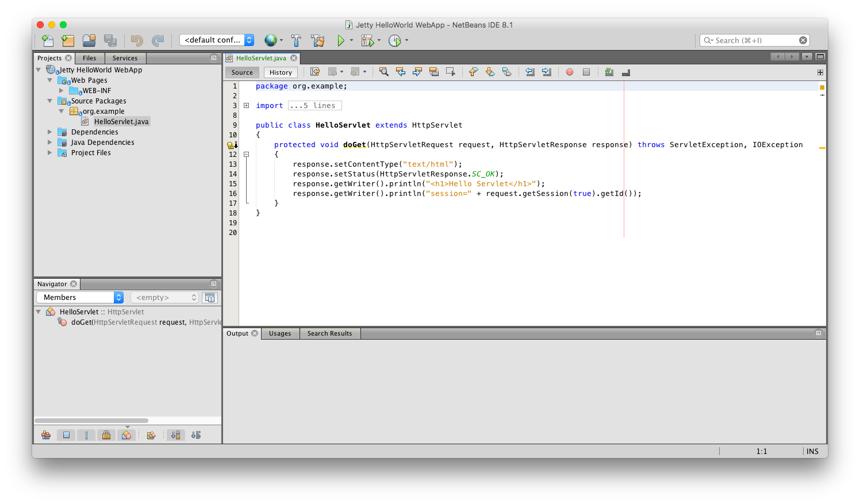The image size is (860, 504).
Task: Click the Find Selection magnifier icon
Action: click(384, 72)
